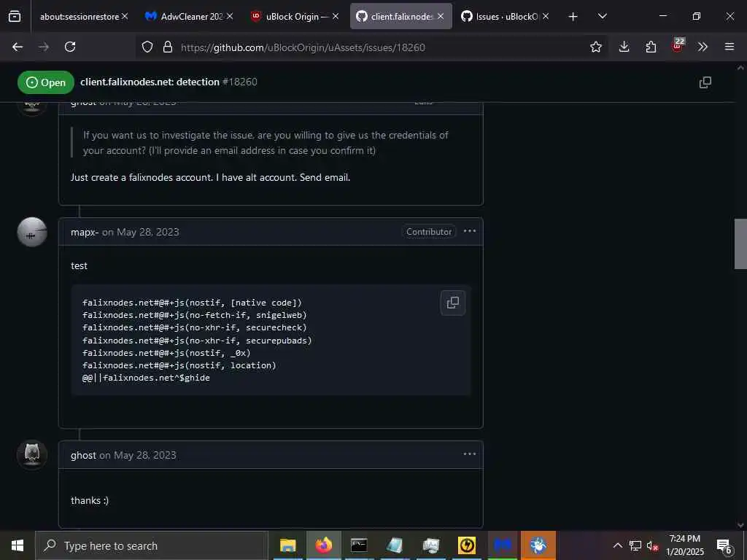The height and width of the screenshot is (560, 747).
Task: Show hidden system tray icons
Action: tap(617, 545)
